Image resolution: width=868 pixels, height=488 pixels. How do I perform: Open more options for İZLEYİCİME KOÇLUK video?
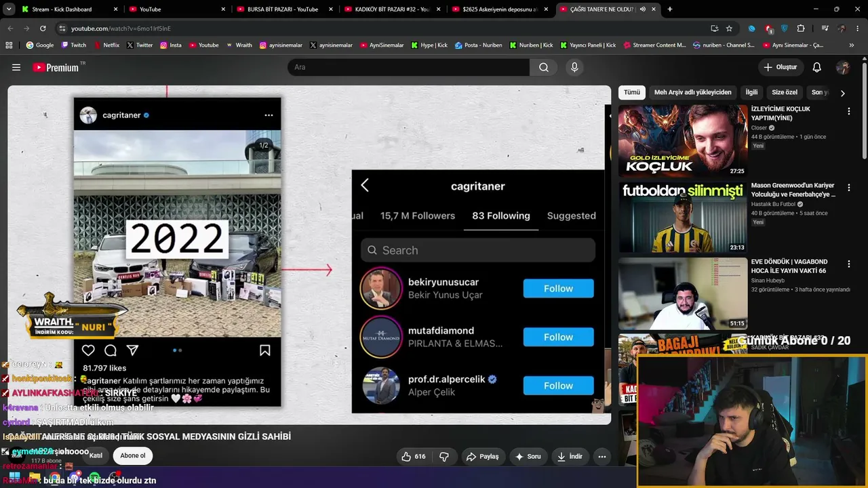[848, 111]
